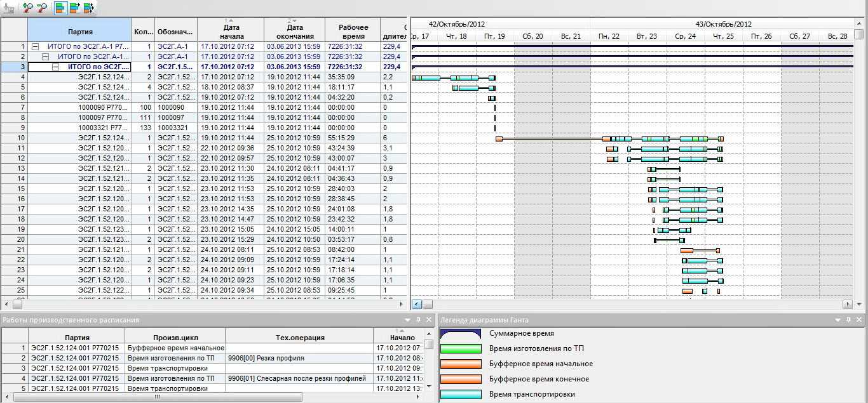Screen dimensions: 868x403
Task: Collapse the row 1 ИТОГО tree node
Action: click(x=36, y=46)
